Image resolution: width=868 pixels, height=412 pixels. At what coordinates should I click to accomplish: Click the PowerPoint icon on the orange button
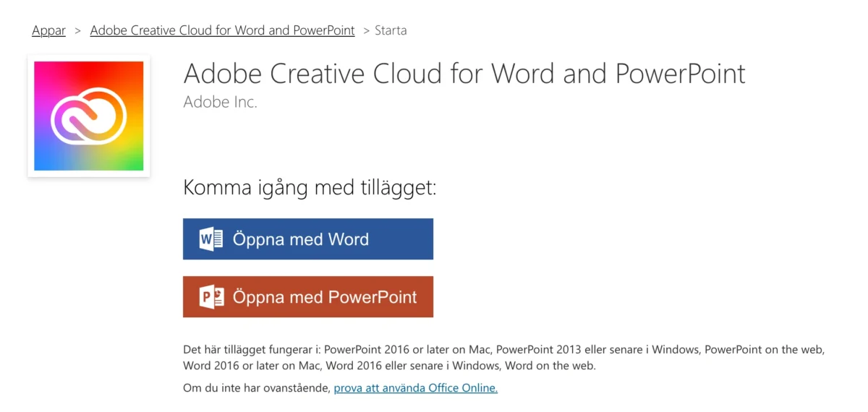pyautogui.click(x=210, y=297)
